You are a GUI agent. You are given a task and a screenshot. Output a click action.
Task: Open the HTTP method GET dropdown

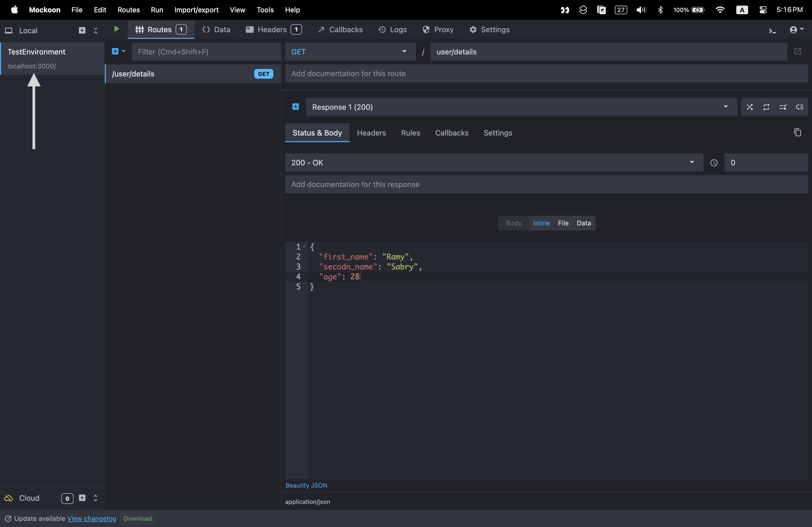tap(350, 52)
